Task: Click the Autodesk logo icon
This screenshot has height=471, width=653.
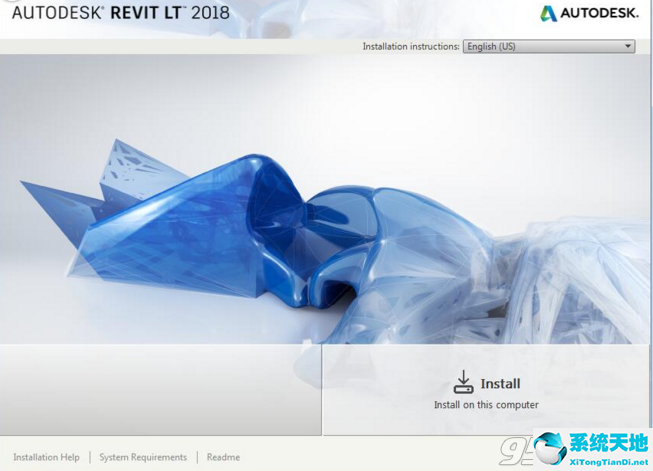Action: 548,13
